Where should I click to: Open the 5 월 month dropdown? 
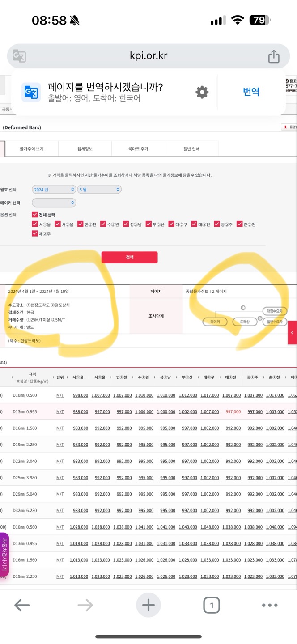point(99,190)
